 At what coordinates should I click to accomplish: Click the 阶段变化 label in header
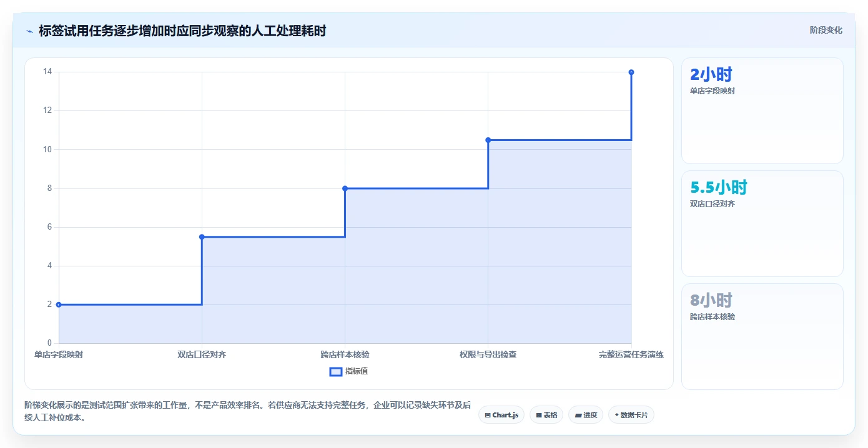click(x=826, y=30)
